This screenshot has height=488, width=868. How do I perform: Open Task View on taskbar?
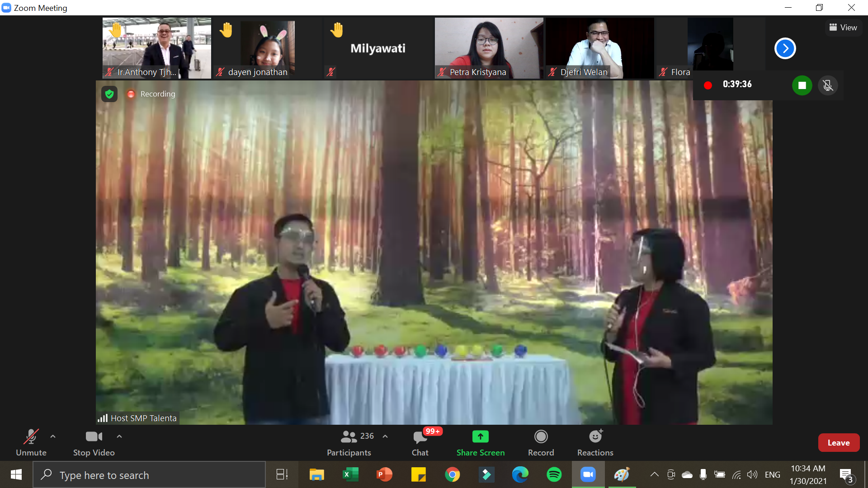point(282,474)
